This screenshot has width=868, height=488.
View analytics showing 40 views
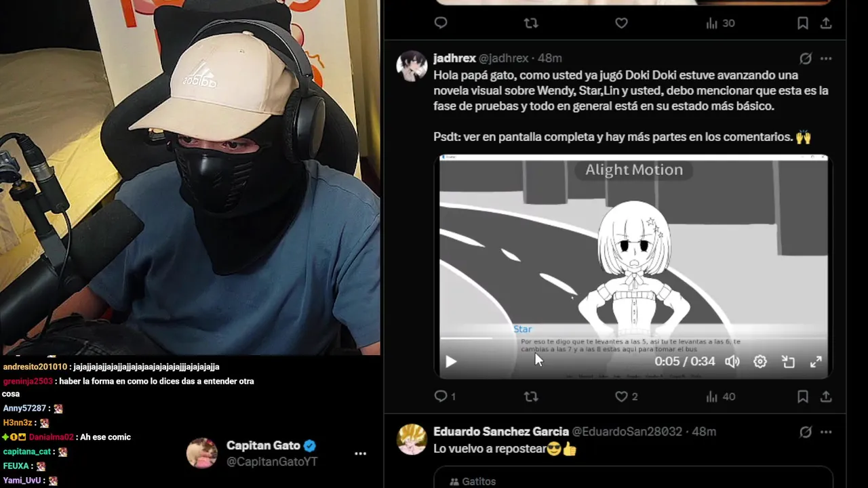pyautogui.click(x=720, y=396)
